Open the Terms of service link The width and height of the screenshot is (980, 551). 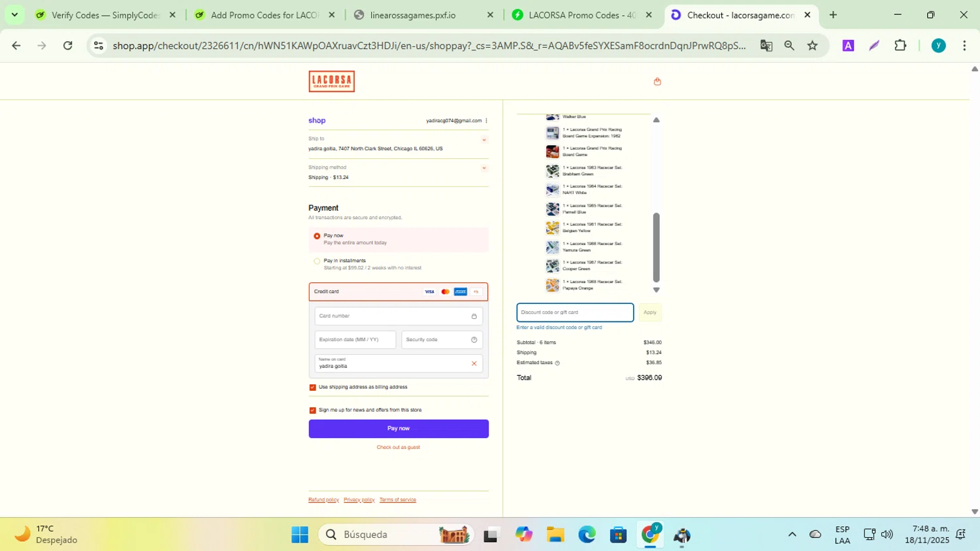398,500
